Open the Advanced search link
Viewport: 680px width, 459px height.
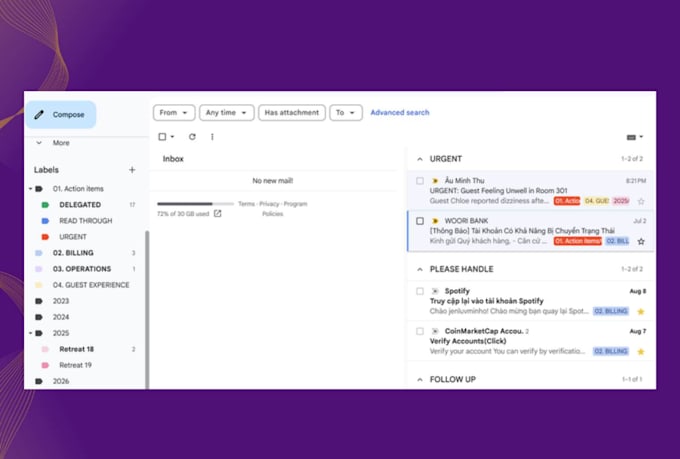400,112
